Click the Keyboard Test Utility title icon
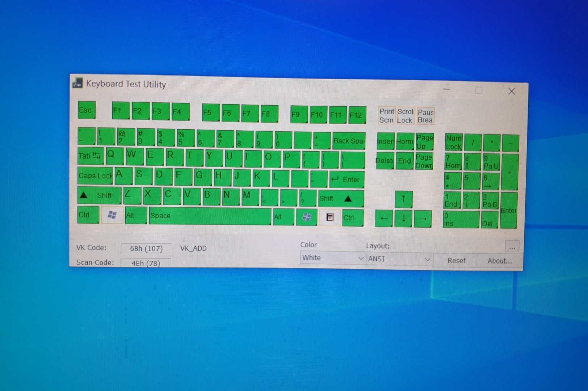The height and width of the screenshot is (391, 588). click(x=77, y=83)
